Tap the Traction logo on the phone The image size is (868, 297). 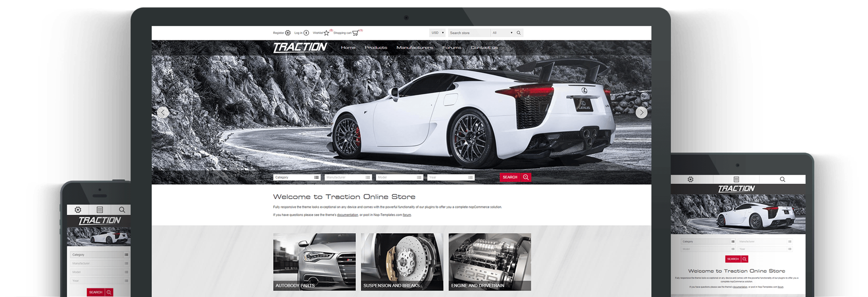click(99, 220)
